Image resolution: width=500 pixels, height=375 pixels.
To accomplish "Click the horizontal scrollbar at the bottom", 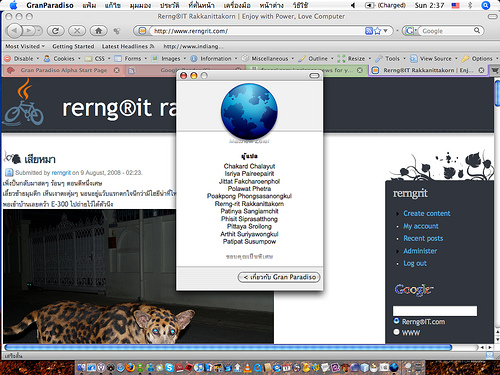I will 228,347.
